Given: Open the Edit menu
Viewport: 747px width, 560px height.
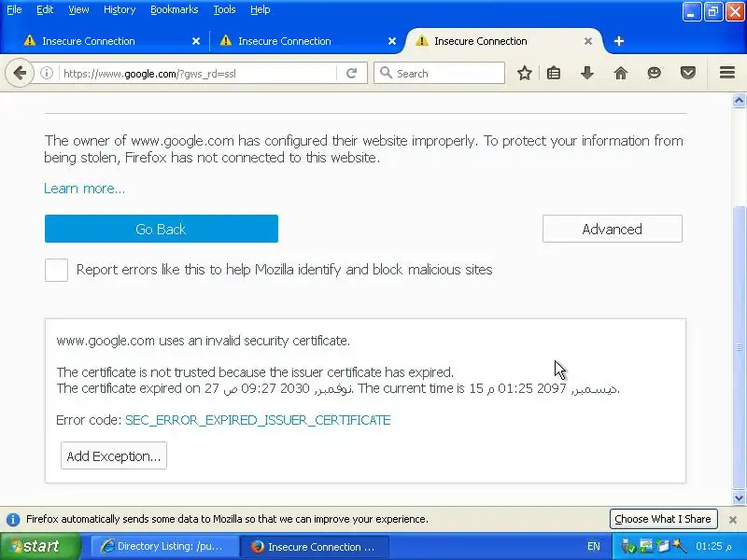Looking at the screenshot, I should coord(45,9).
